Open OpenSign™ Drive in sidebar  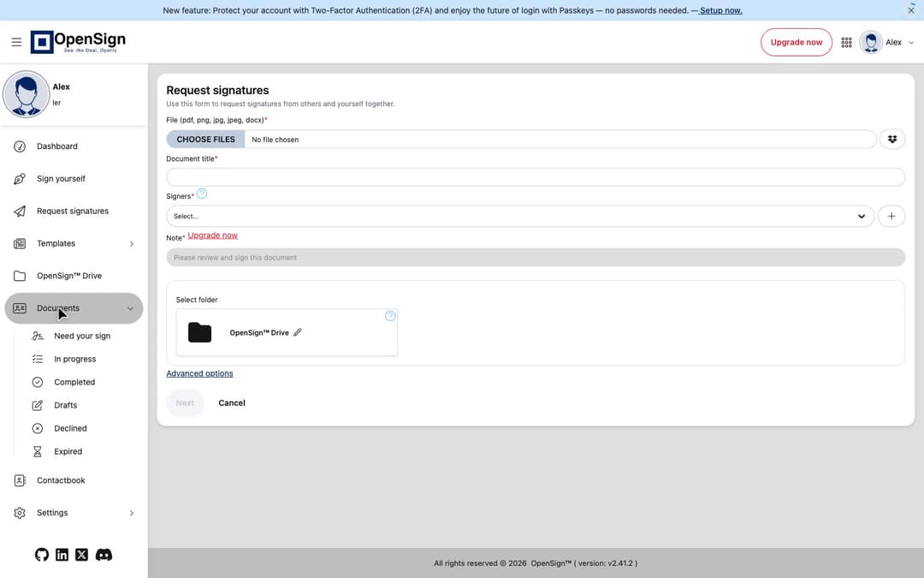69,276
